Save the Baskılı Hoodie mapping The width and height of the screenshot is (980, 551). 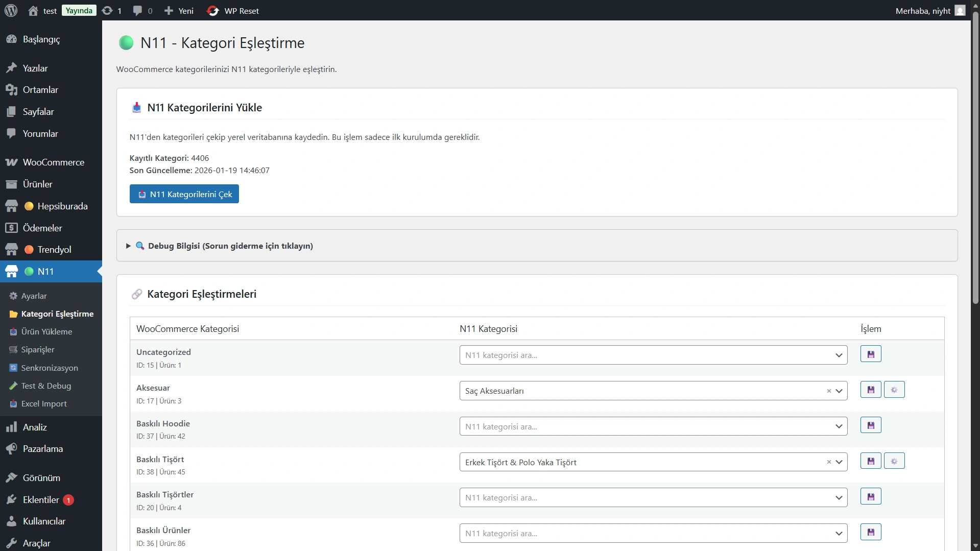click(870, 426)
